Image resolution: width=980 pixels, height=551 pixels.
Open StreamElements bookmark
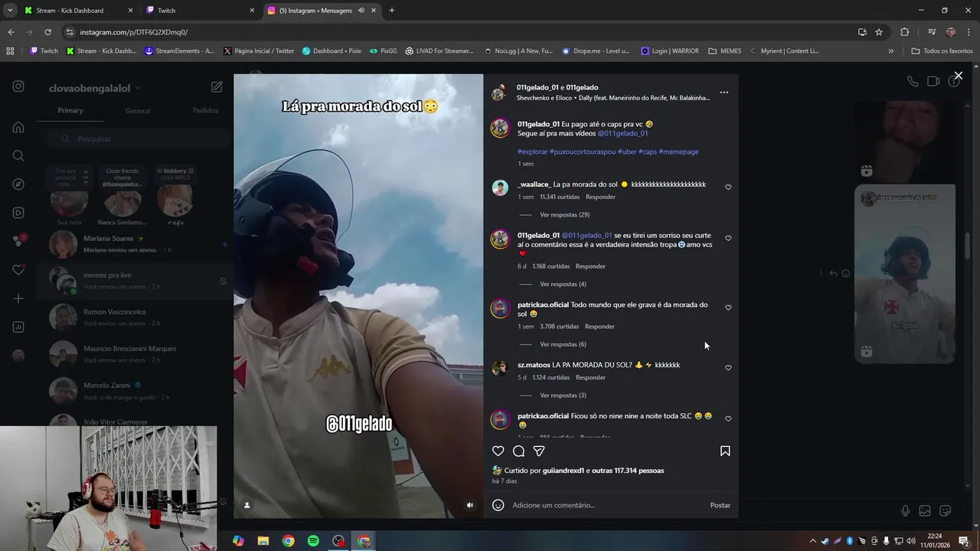(178, 51)
